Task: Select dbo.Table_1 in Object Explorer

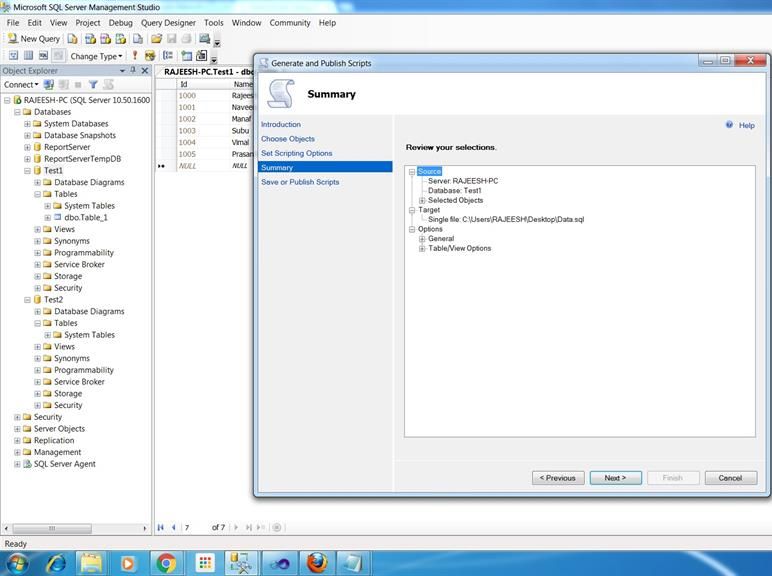Action: coord(86,218)
